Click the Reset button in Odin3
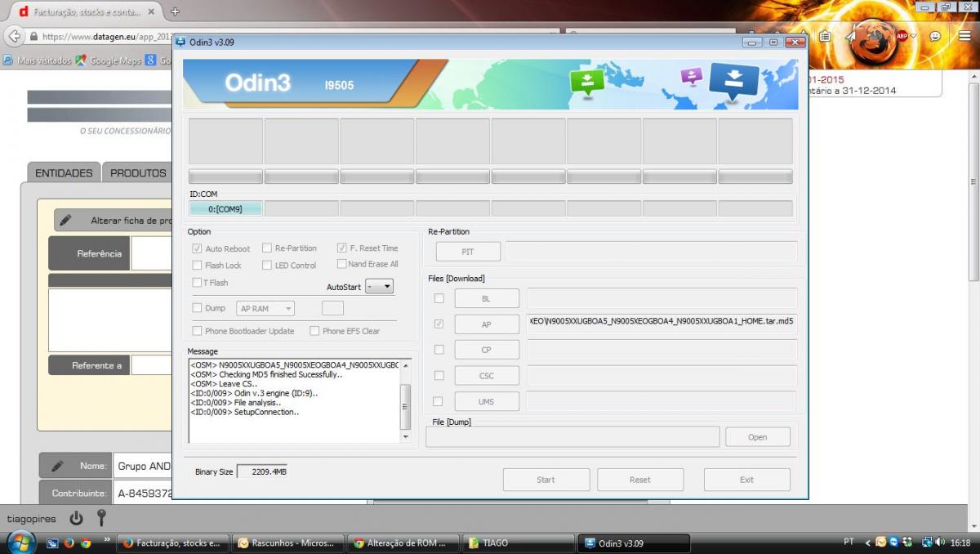980x554 pixels. pyautogui.click(x=640, y=480)
